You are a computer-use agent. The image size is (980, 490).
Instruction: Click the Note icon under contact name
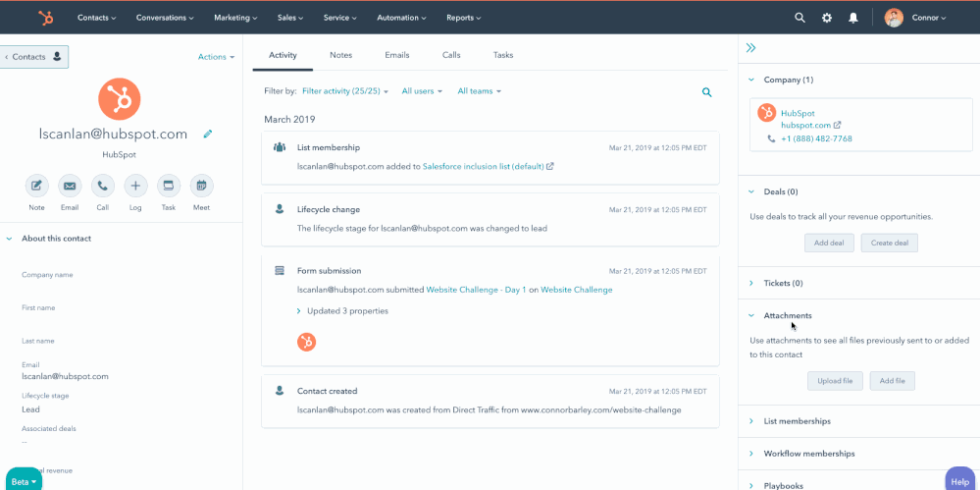36,186
